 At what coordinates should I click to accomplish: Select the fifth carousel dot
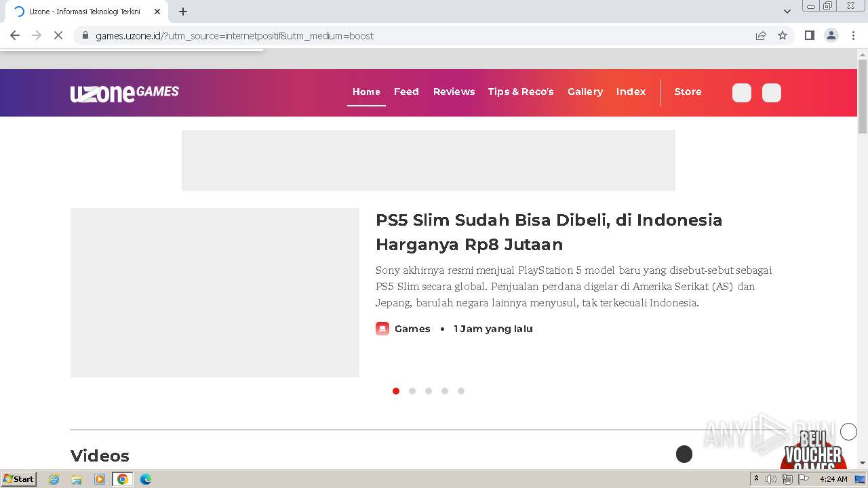click(461, 391)
